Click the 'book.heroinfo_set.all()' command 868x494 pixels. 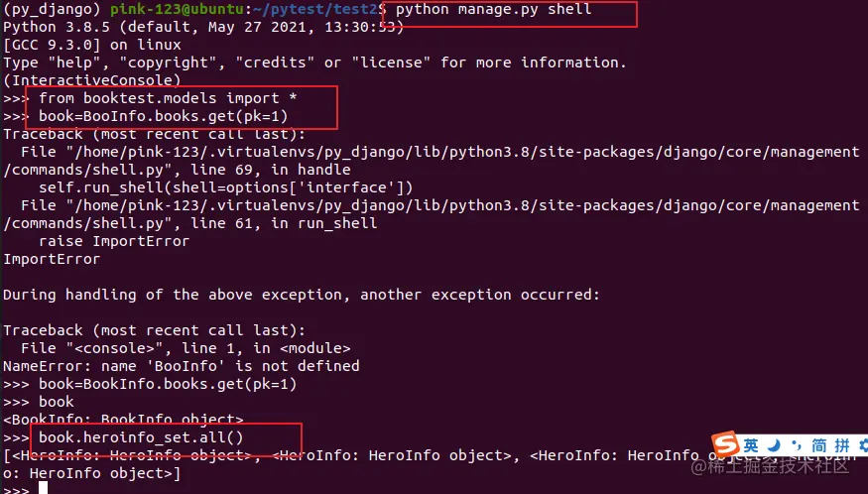(x=141, y=437)
